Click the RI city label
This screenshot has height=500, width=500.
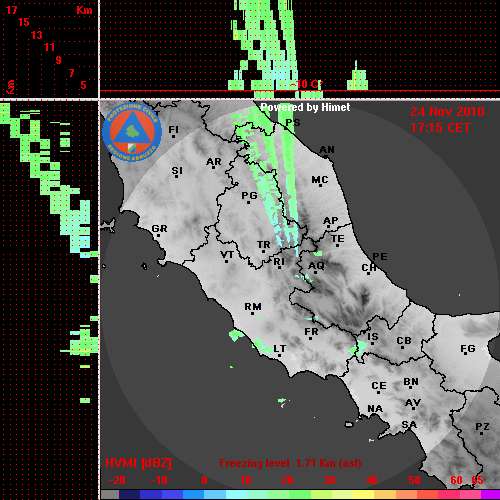click(279, 262)
